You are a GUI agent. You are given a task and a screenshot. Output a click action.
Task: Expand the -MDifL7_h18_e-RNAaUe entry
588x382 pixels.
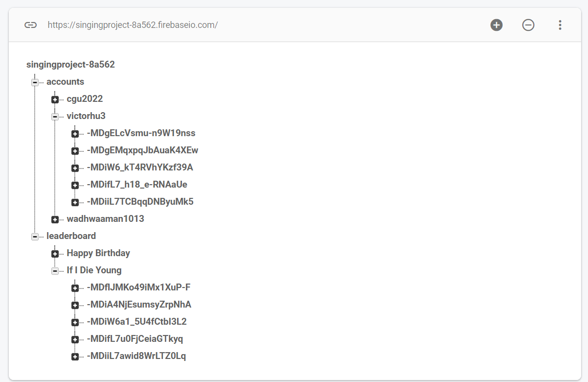pyautogui.click(x=75, y=185)
